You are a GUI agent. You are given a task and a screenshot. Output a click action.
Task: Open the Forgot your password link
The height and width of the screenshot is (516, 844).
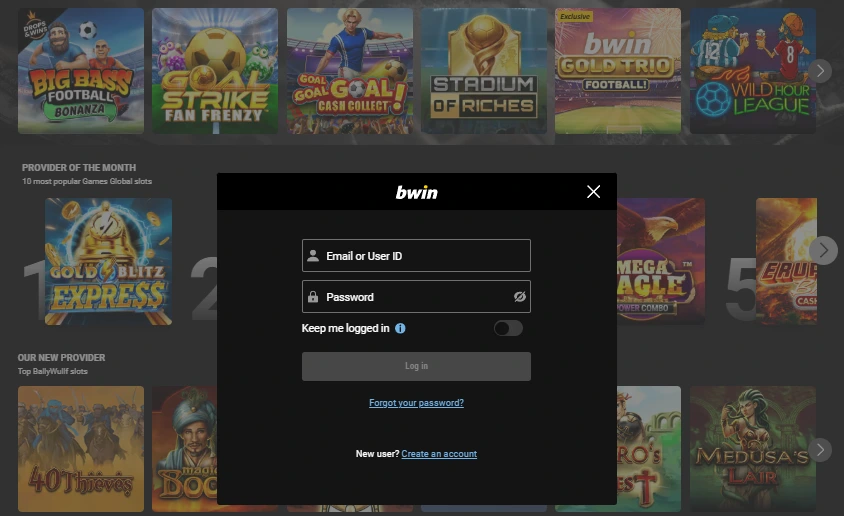416,402
